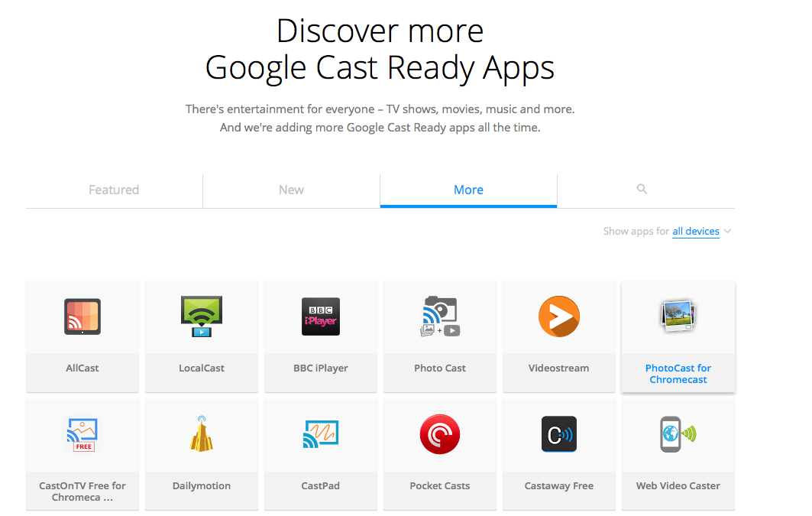Viewport: 812px width, 516px height.
Task: Open the Photo Cast icon
Action: (x=439, y=316)
